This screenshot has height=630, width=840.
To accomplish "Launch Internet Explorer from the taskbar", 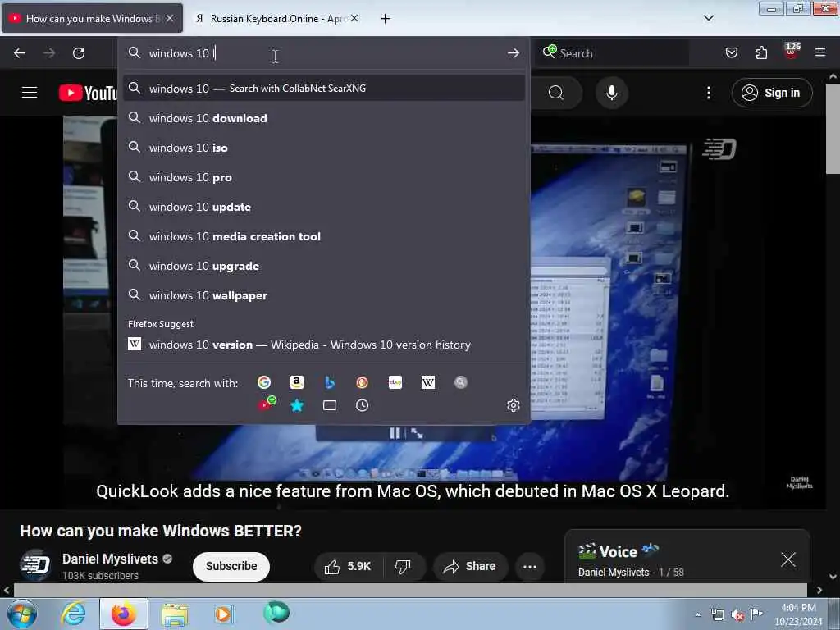I will pyautogui.click(x=73, y=614).
